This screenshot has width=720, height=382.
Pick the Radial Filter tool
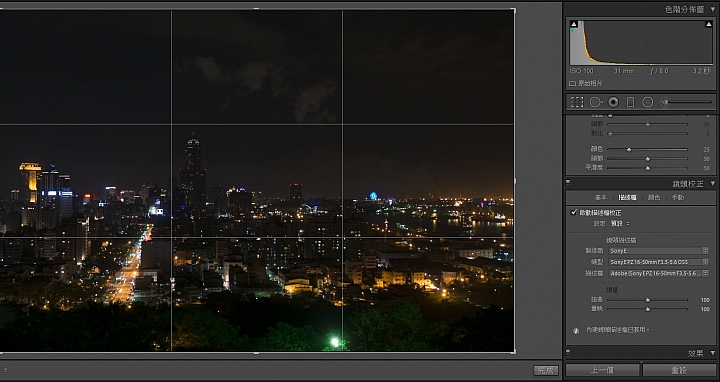(647, 102)
